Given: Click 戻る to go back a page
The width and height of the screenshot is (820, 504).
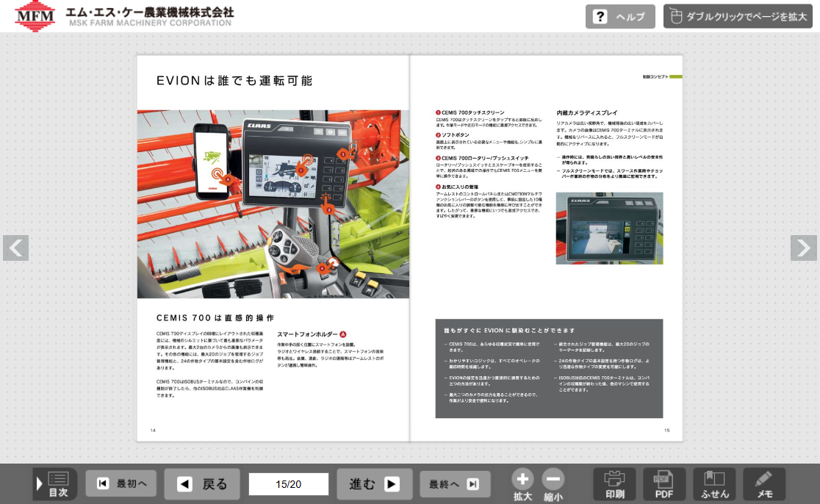Looking at the screenshot, I should [202, 484].
